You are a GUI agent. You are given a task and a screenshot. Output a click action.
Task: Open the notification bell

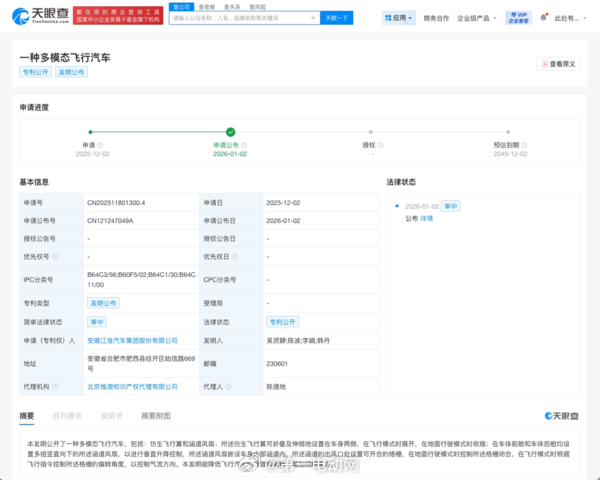[x=543, y=18]
